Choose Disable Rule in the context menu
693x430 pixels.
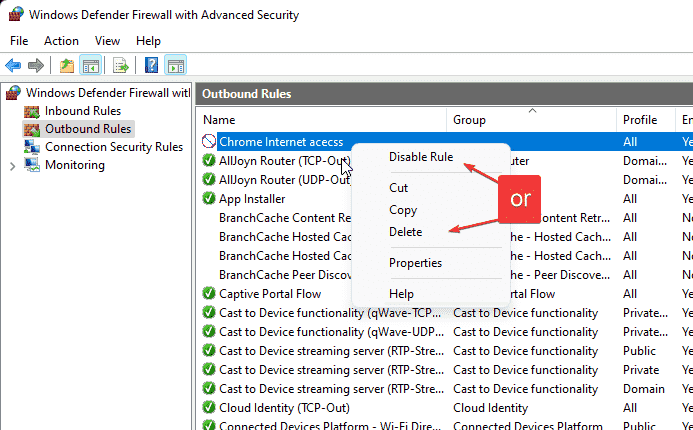pyautogui.click(x=421, y=157)
